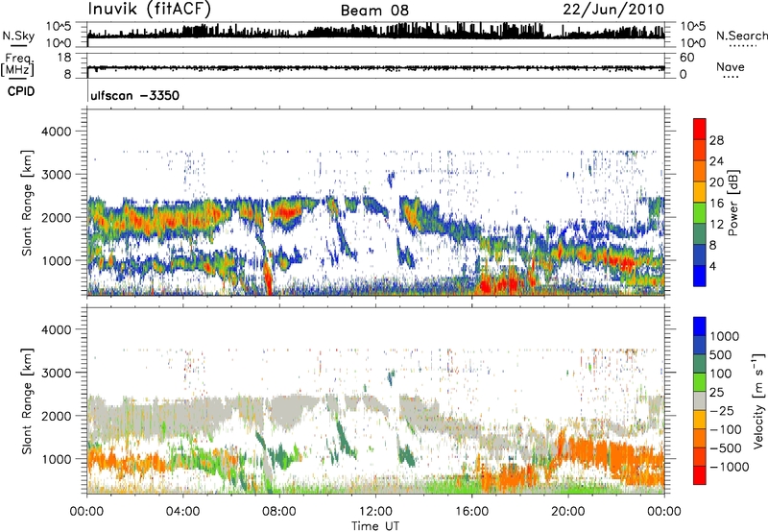
Task: Click the 'Freq. [MHz]' axis label
Action: coord(17,64)
